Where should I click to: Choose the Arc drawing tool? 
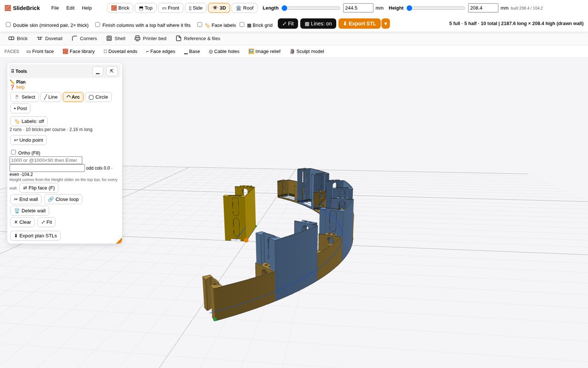point(73,97)
